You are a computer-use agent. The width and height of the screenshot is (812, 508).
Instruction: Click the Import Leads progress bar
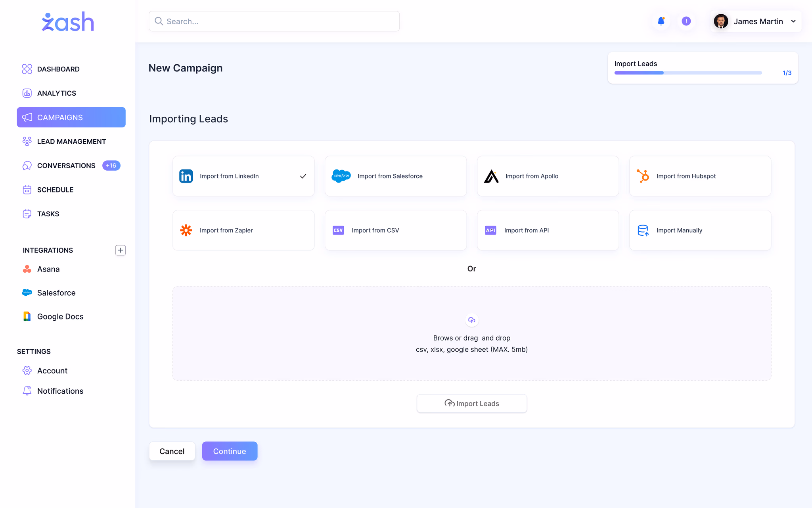point(688,73)
